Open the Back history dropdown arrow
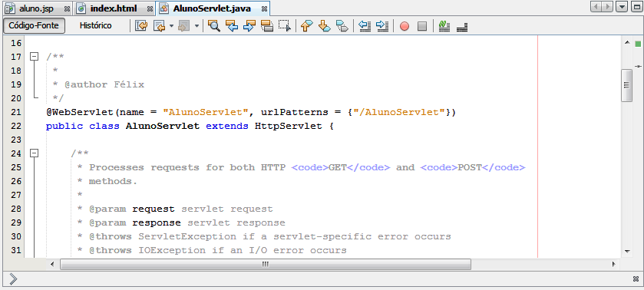This screenshot has width=644, height=290. pos(171,26)
